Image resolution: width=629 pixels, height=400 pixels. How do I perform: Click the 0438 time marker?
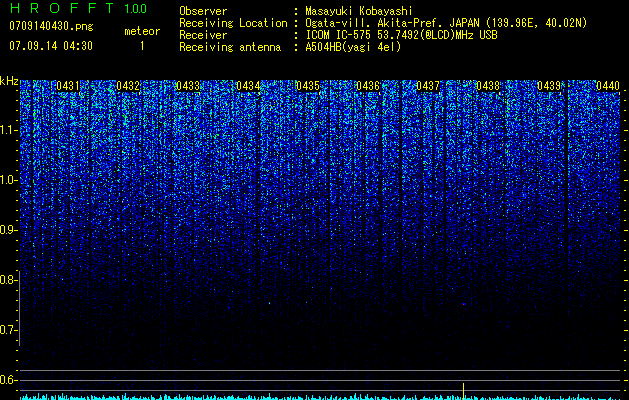click(x=488, y=86)
